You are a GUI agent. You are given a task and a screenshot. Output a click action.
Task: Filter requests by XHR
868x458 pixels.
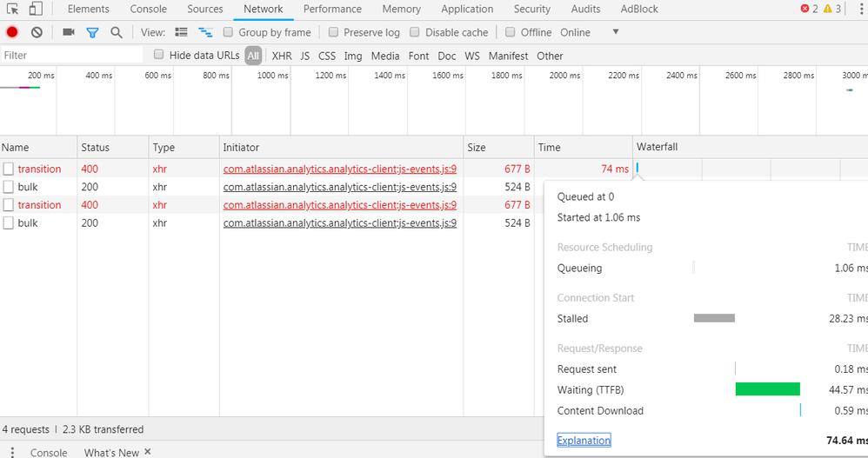point(282,56)
